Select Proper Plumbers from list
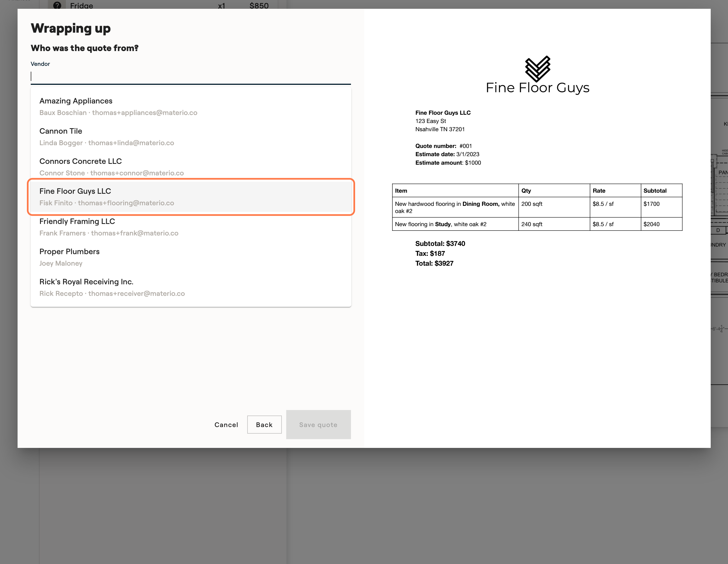This screenshot has width=728, height=564. pyautogui.click(x=191, y=257)
